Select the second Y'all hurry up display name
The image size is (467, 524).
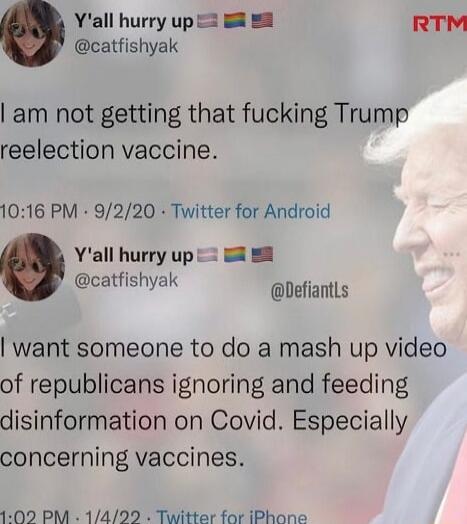[134, 257]
